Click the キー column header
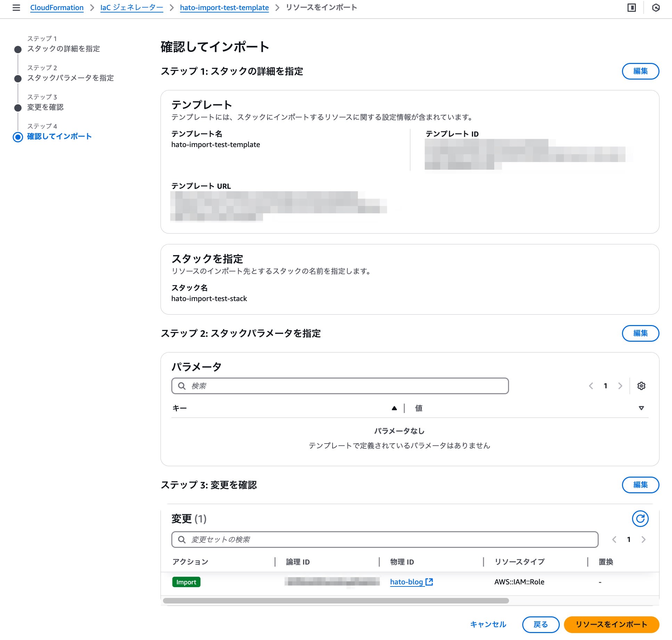The width and height of the screenshot is (672, 640). [x=180, y=408]
